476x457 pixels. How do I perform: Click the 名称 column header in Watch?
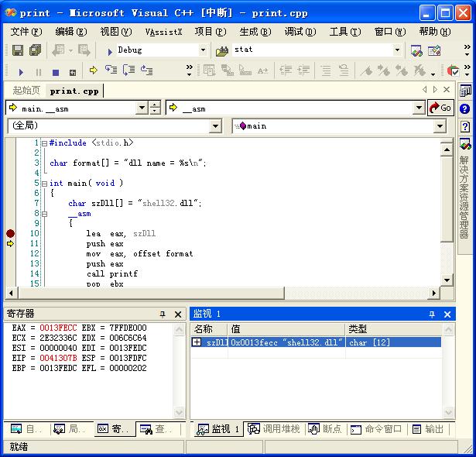pyautogui.click(x=209, y=328)
